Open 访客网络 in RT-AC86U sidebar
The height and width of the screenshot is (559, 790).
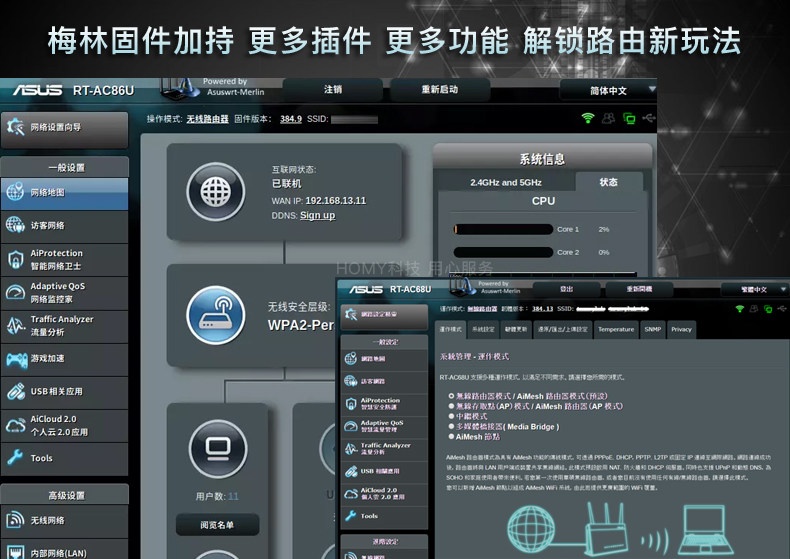pyautogui.click(x=64, y=226)
